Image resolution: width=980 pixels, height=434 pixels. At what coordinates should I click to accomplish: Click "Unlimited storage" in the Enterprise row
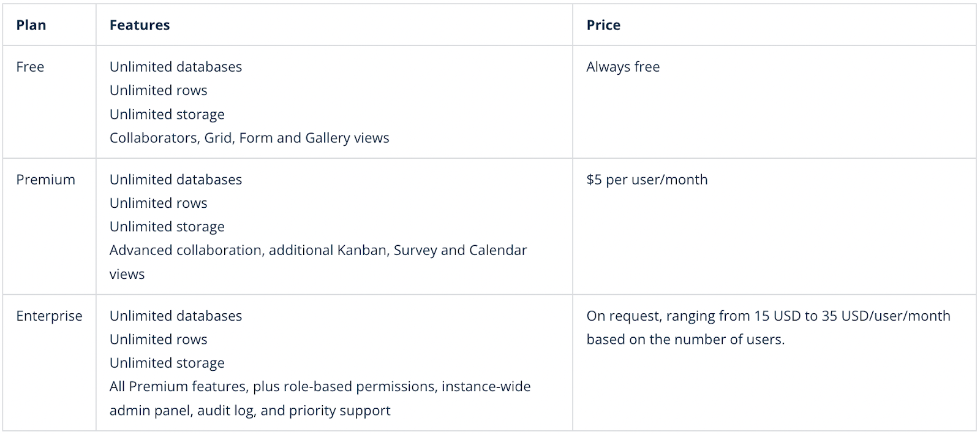[167, 363]
